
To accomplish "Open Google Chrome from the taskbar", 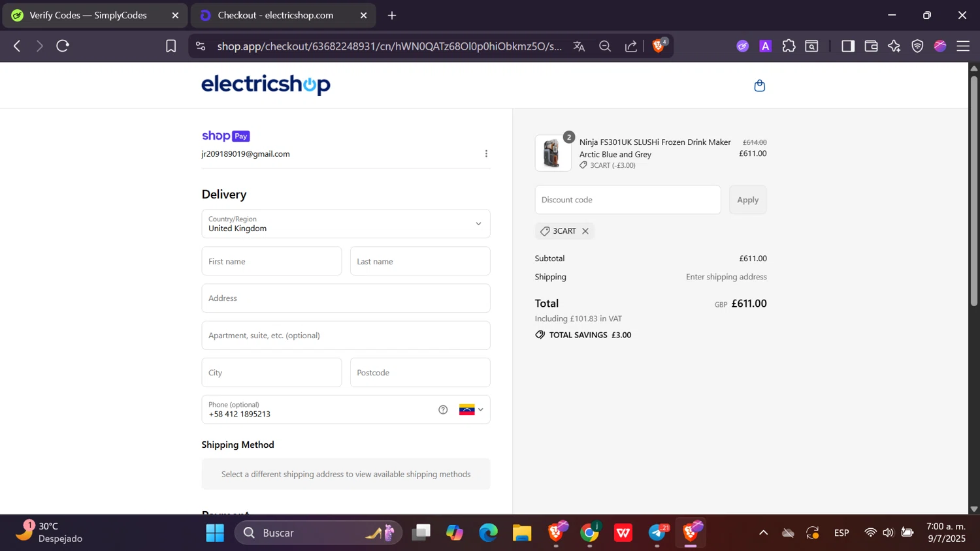I will tap(589, 533).
